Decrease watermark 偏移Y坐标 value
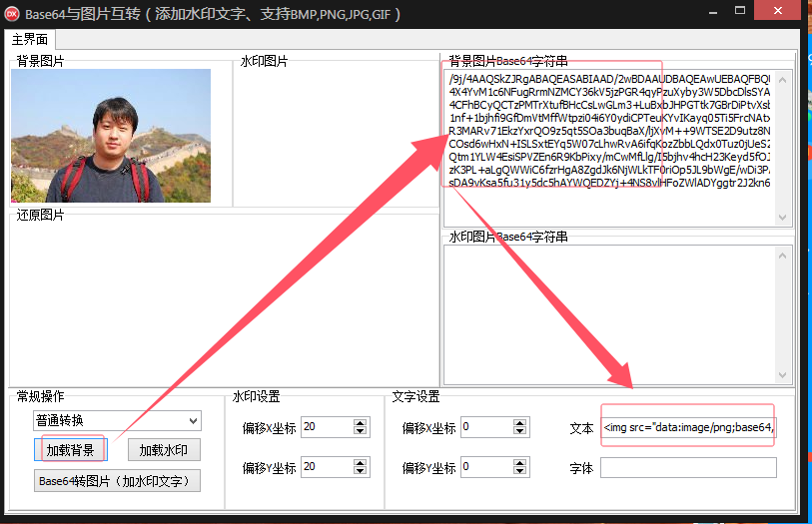 click(x=360, y=471)
